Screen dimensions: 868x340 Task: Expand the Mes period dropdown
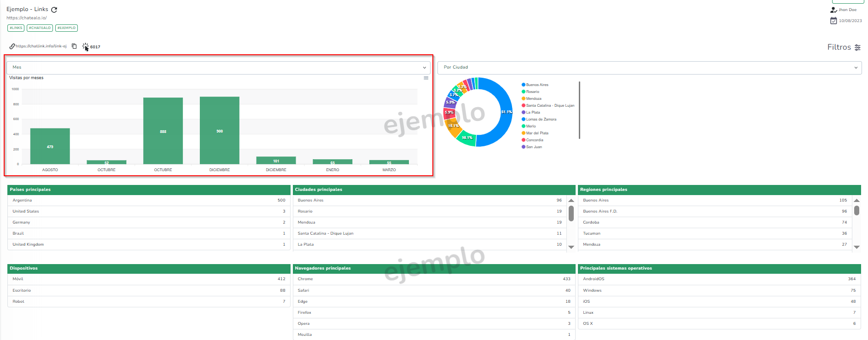pos(219,68)
